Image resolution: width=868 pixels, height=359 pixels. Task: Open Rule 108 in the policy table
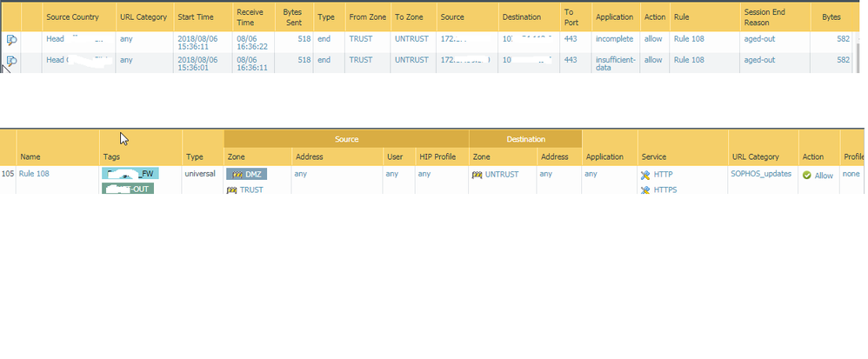click(34, 174)
